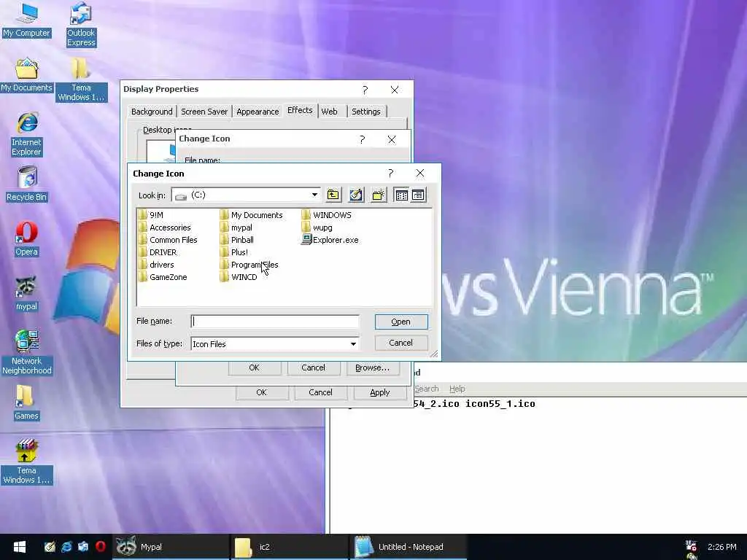Click the My Computer desktop icon

(26, 20)
